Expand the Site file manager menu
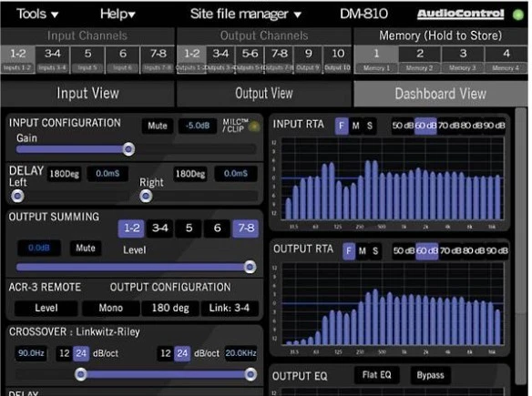The width and height of the screenshot is (532, 396). pos(245,14)
